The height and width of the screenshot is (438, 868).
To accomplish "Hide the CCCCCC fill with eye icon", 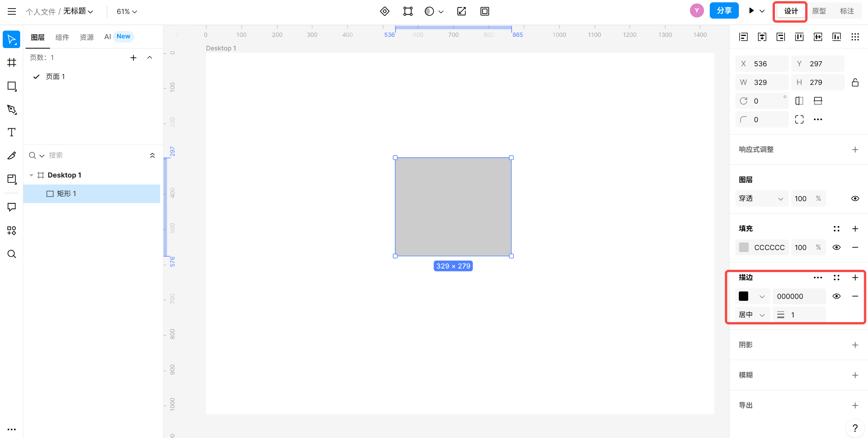I will (x=836, y=247).
